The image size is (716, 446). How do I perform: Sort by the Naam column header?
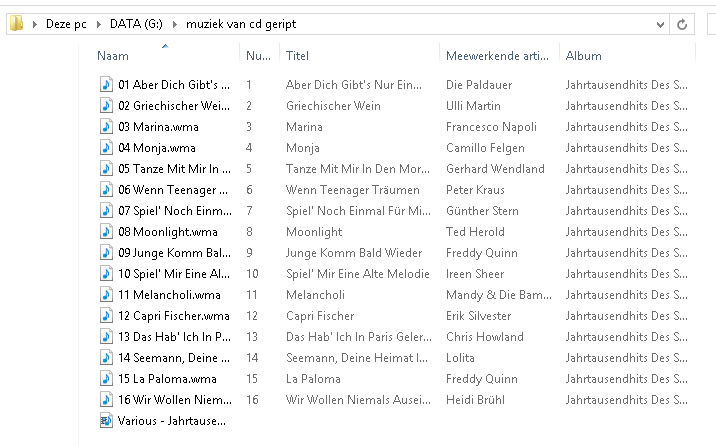(112, 56)
